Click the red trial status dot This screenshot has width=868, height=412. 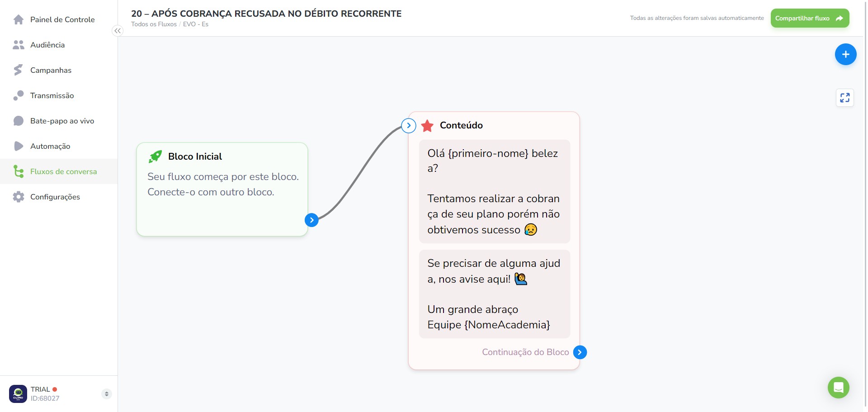coord(55,389)
